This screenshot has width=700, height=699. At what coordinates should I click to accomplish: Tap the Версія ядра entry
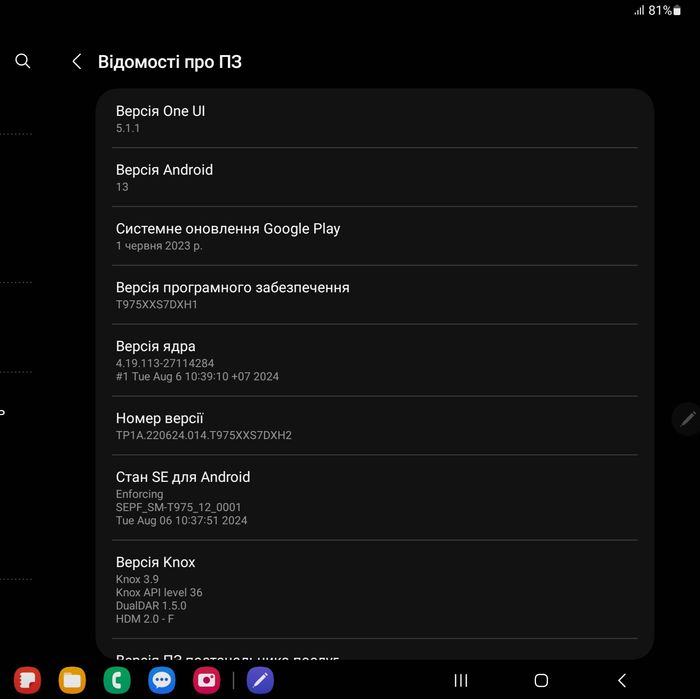pos(375,360)
